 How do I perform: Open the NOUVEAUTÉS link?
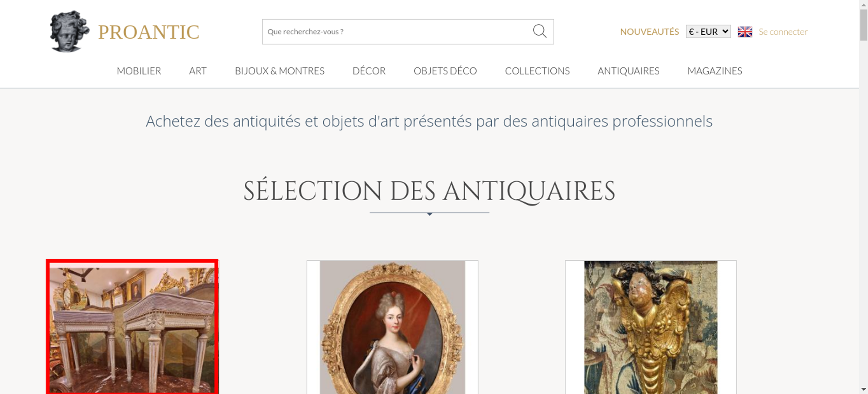[x=649, y=32]
